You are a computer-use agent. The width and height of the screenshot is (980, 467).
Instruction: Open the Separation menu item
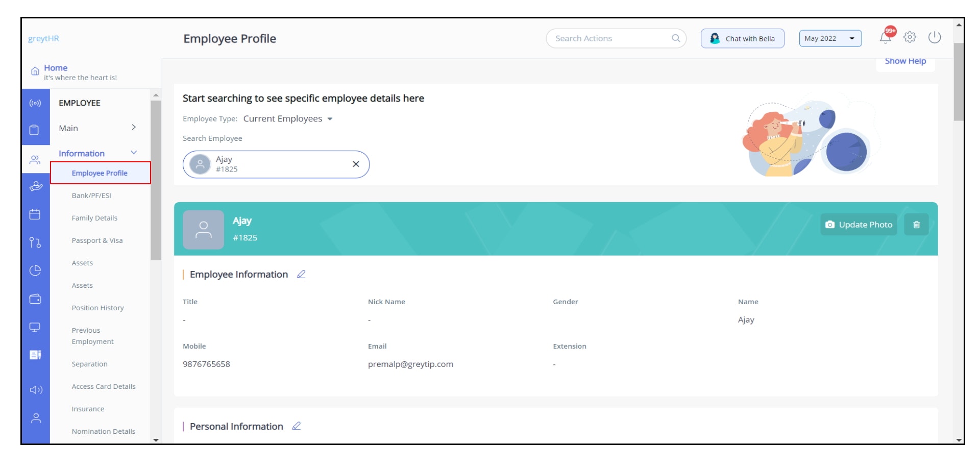pyautogui.click(x=90, y=364)
